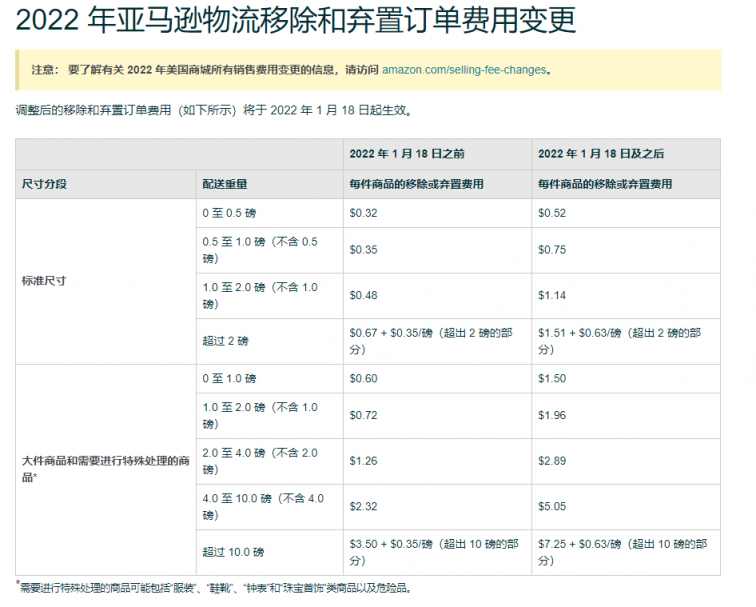Click the $0.72 fee value

click(x=364, y=416)
